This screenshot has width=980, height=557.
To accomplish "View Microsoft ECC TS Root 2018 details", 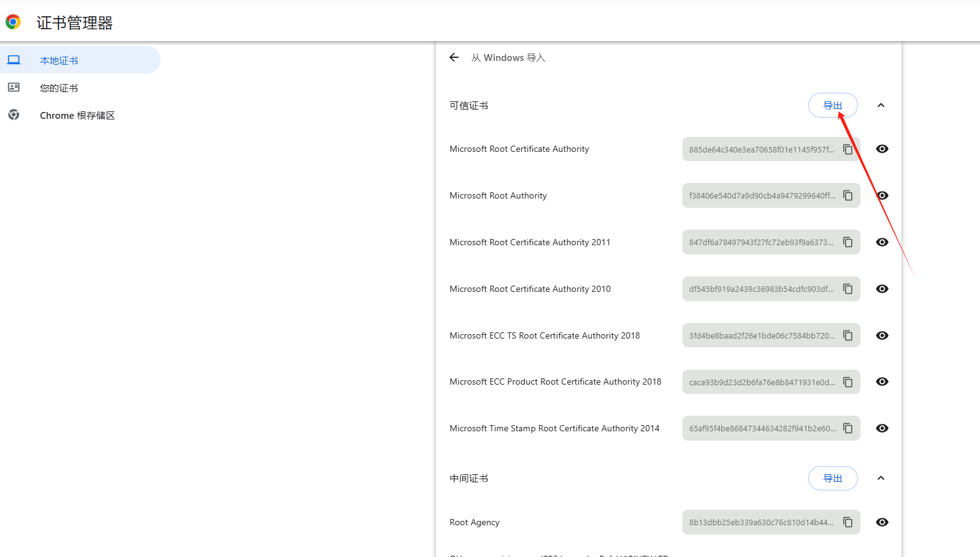I will [882, 335].
